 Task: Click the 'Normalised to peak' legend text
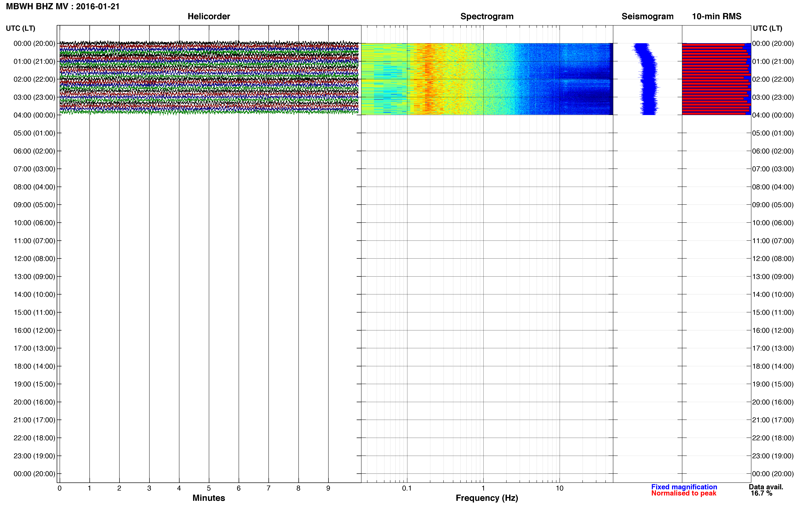(684, 493)
